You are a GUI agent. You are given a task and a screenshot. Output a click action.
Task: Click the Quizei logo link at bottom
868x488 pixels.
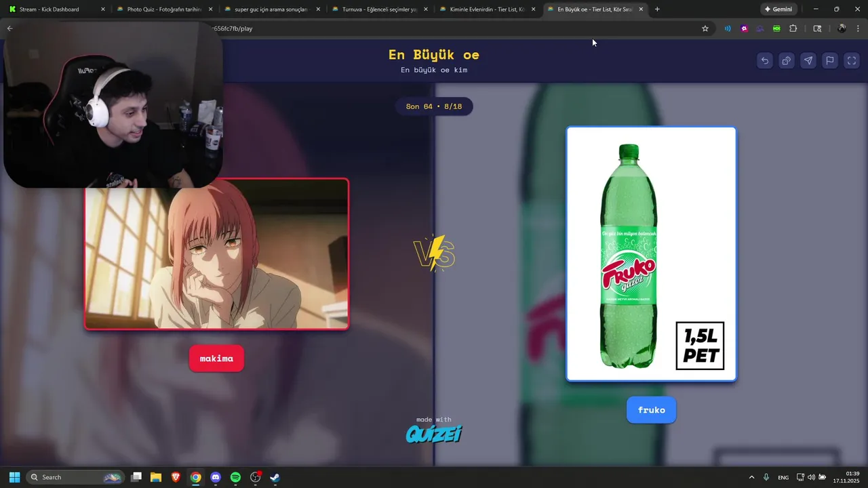coord(434,434)
